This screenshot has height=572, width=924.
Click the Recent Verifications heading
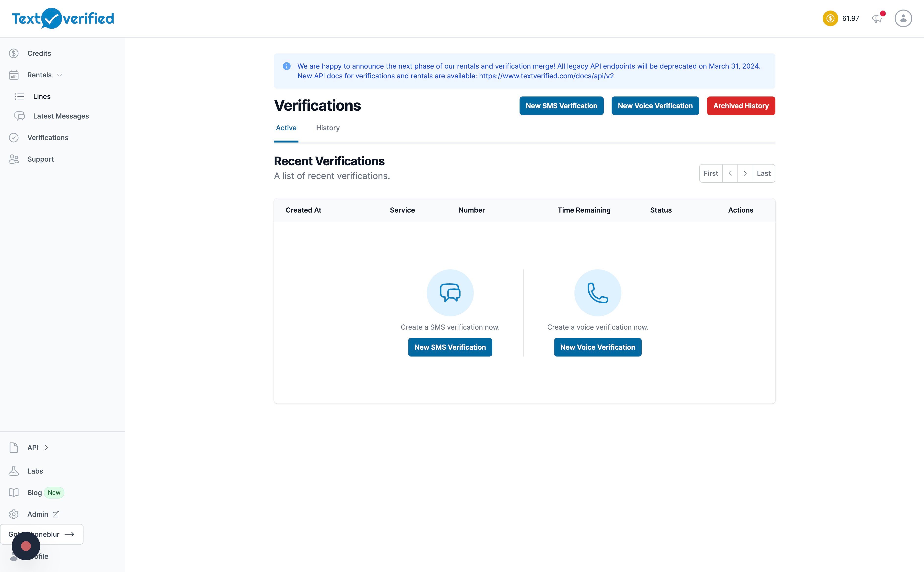pos(329,161)
